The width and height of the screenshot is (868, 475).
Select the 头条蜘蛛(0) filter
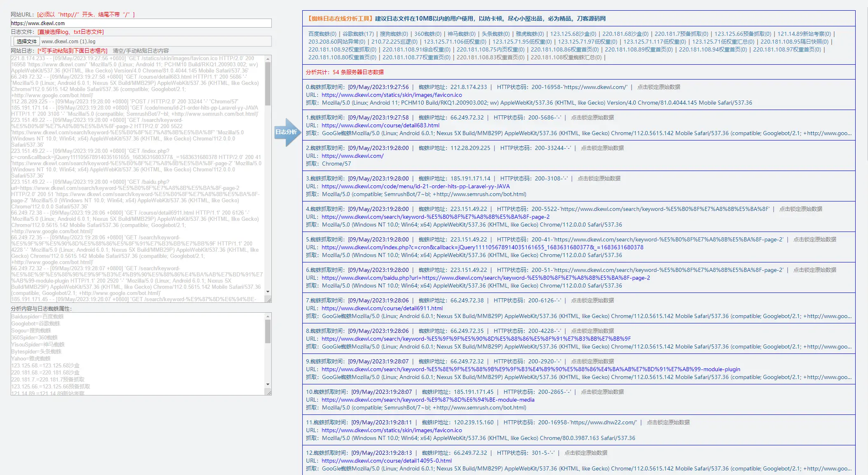495,34
